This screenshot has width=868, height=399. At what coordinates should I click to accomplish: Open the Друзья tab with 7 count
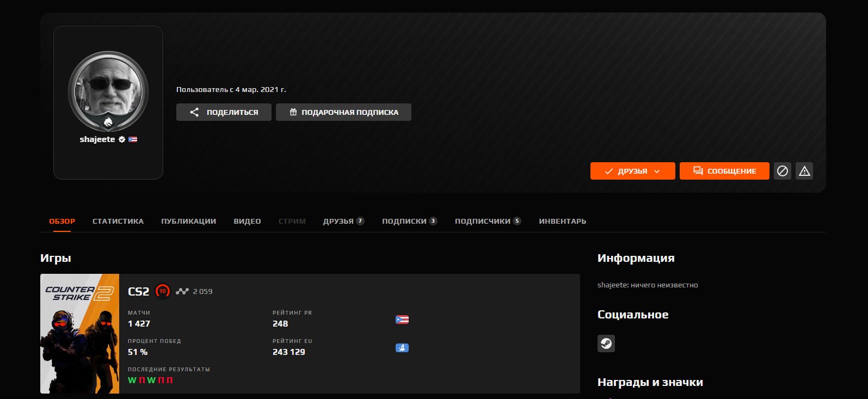(343, 221)
